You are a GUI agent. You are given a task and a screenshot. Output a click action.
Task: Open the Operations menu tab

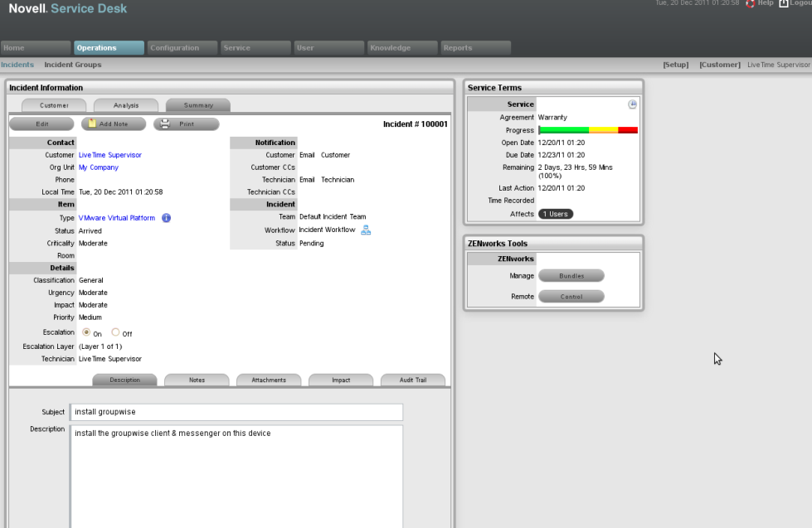pos(109,48)
